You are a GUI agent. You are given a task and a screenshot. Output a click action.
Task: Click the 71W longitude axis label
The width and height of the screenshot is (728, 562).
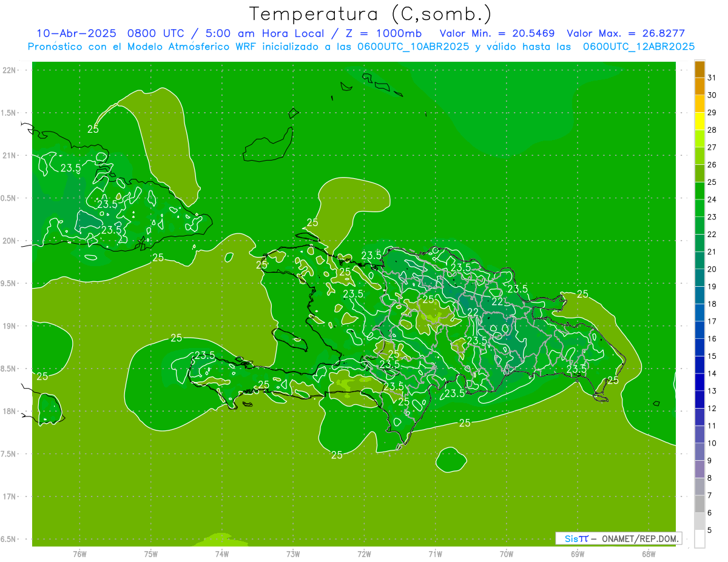pyautogui.click(x=435, y=554)
